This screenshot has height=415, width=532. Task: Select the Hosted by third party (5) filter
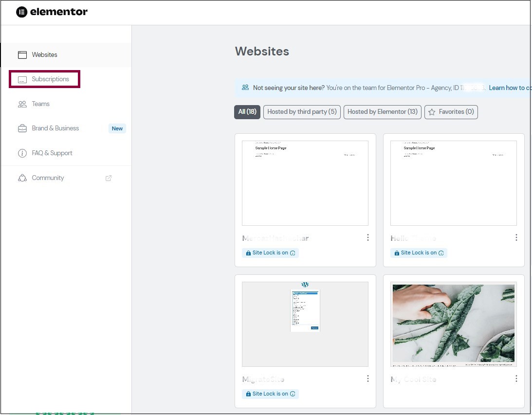[x=301, y=112]
